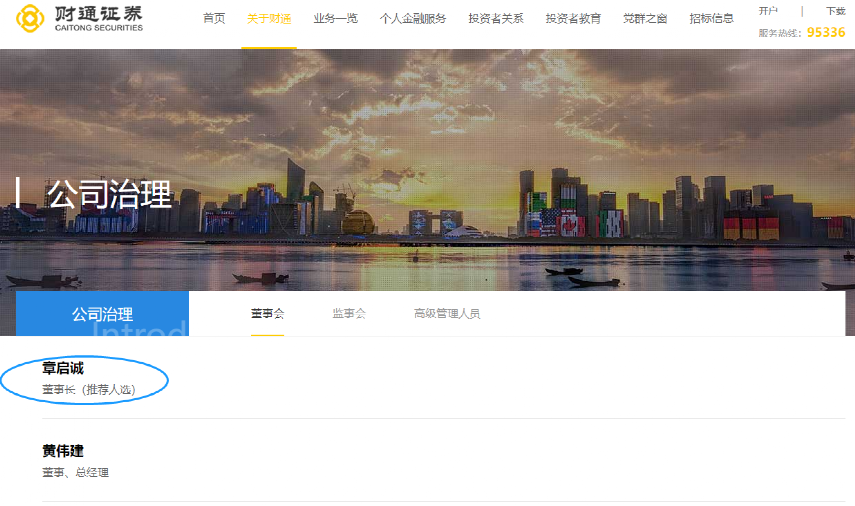Select the 关于财通 menu item

(x=269, y=19)
